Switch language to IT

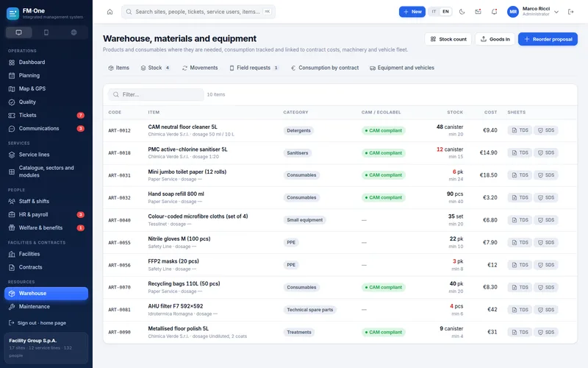434,12
